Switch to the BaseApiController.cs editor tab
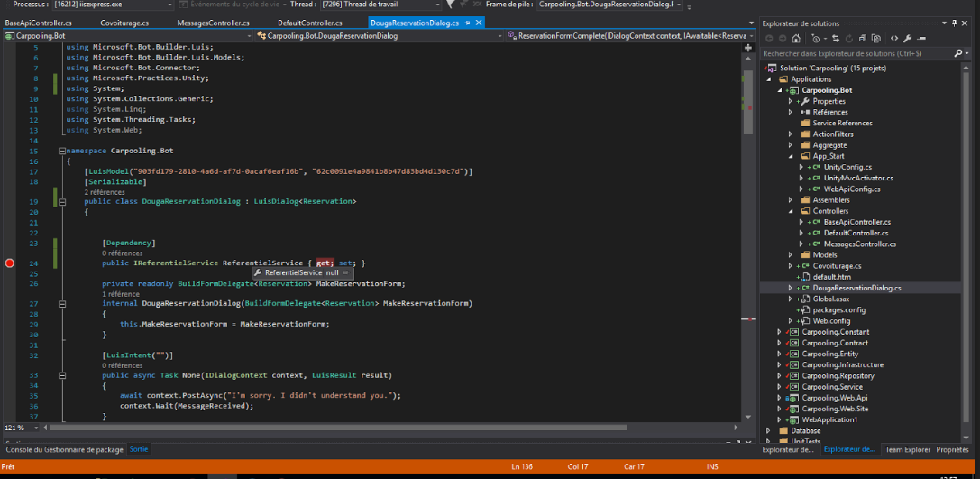Image resolution: width=980 pixels, height=479 pixels. [39, 23]
